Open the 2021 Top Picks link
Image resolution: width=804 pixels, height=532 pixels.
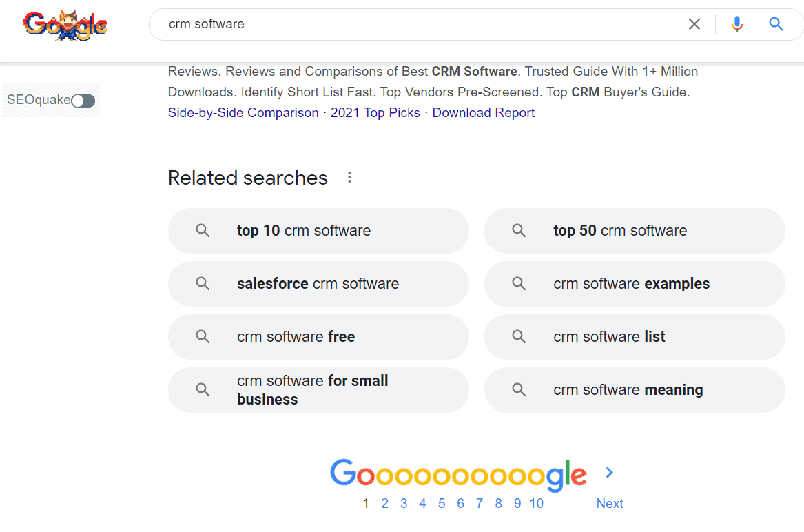pyautogui.click(x=375, y=113)
